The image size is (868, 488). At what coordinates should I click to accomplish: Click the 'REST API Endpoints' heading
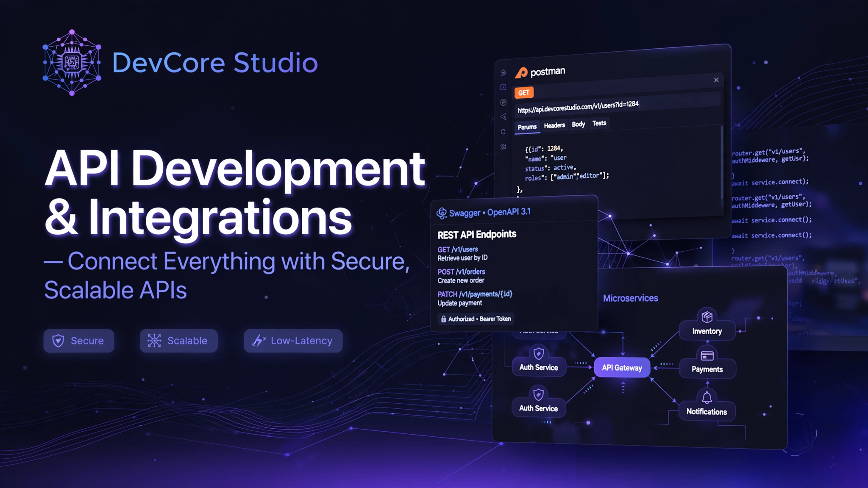point(477,234)
